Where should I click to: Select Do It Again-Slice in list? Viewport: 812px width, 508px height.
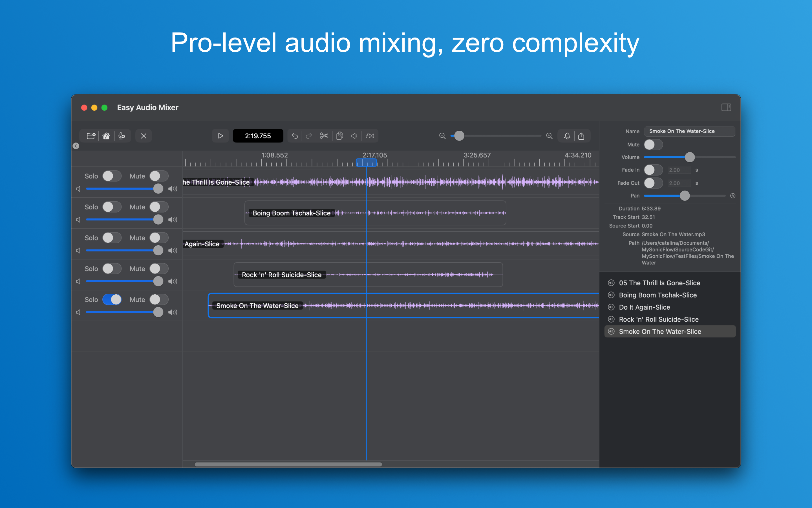[x=670, y=307]
